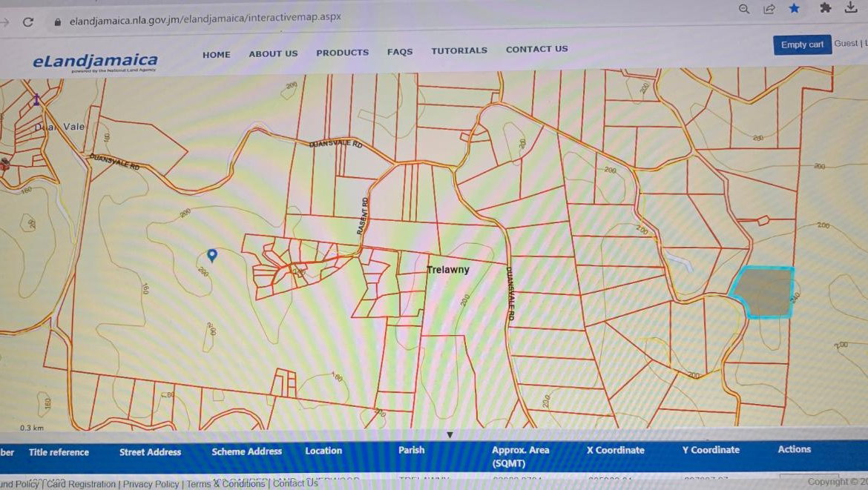
Task: Click the address bar URL field
Action: click(x=205, y=19)
